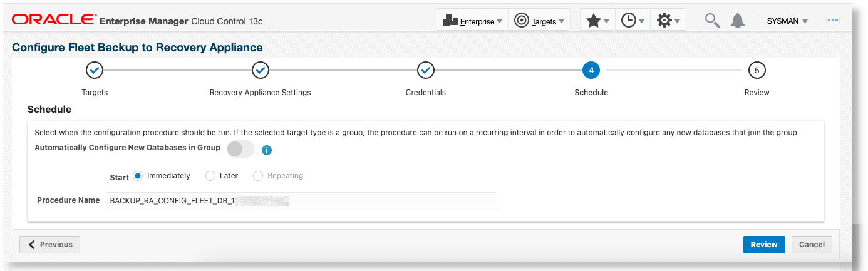Open the Setup gear menu
The image size is (868, 271).
(668, 21)
